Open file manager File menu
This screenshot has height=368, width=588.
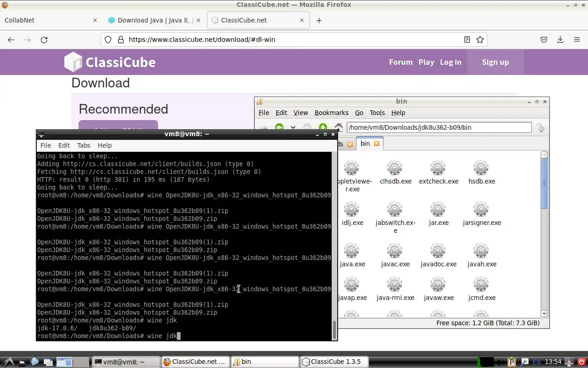[264, 113]
